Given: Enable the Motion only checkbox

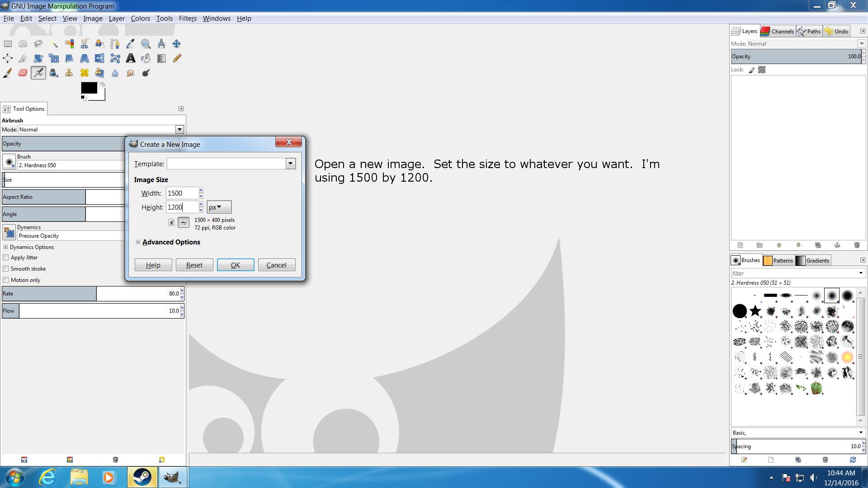Looking at the screenshot, I should [x=6, y=280].
